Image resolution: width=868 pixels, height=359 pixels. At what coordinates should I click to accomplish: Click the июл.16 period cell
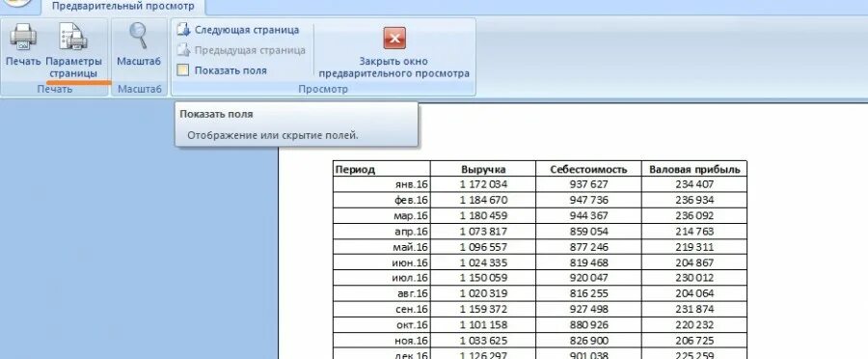point(381,278)
